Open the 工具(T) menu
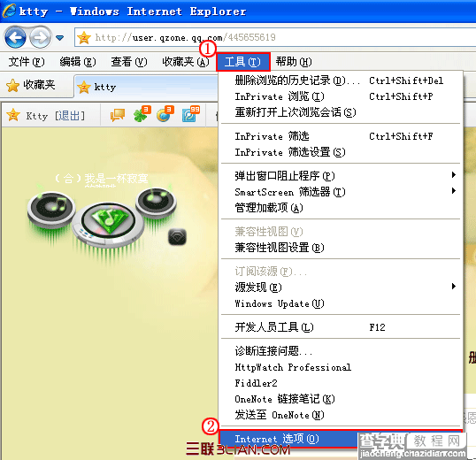This screenshot has width=476, height=460. 242,62
